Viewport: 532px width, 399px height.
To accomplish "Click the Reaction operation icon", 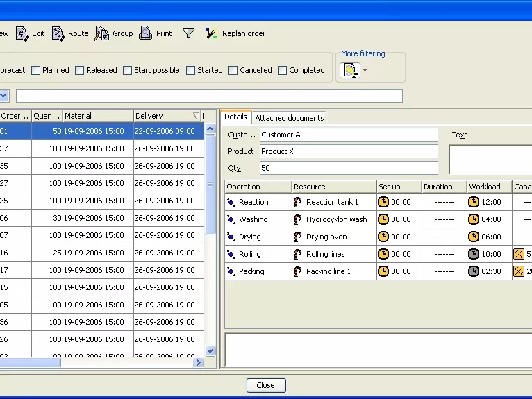I will 231,202.
